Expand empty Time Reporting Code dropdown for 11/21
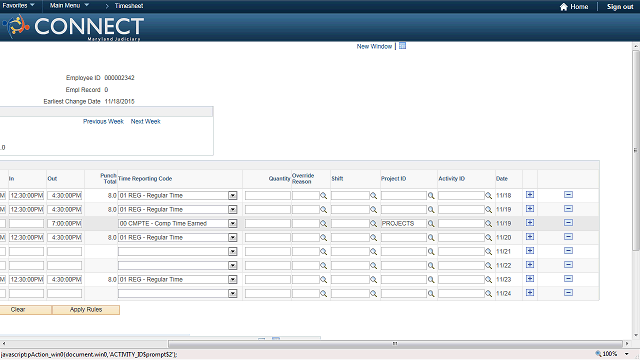This screenshot has height=360, width=640. tap(233, 251)
